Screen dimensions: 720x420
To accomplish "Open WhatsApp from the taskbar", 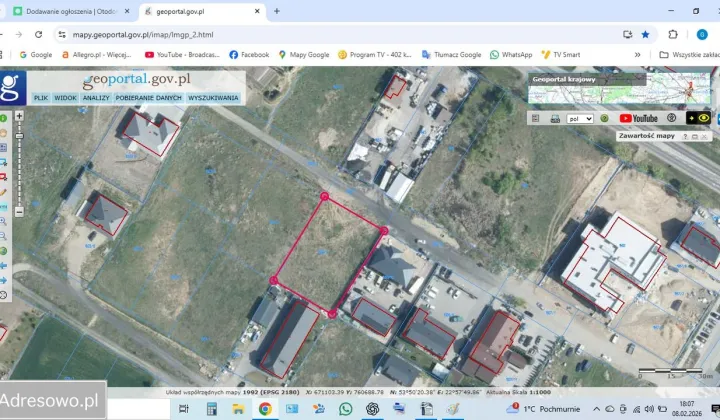I will point(345,409).
